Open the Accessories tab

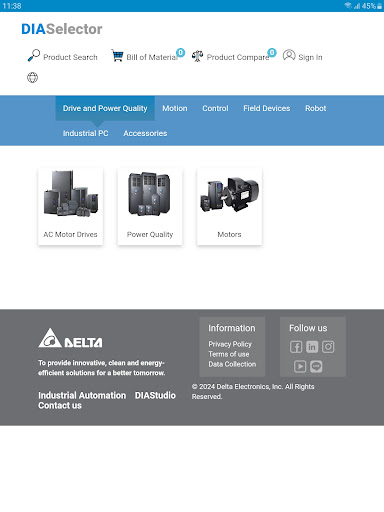point(145,133)
